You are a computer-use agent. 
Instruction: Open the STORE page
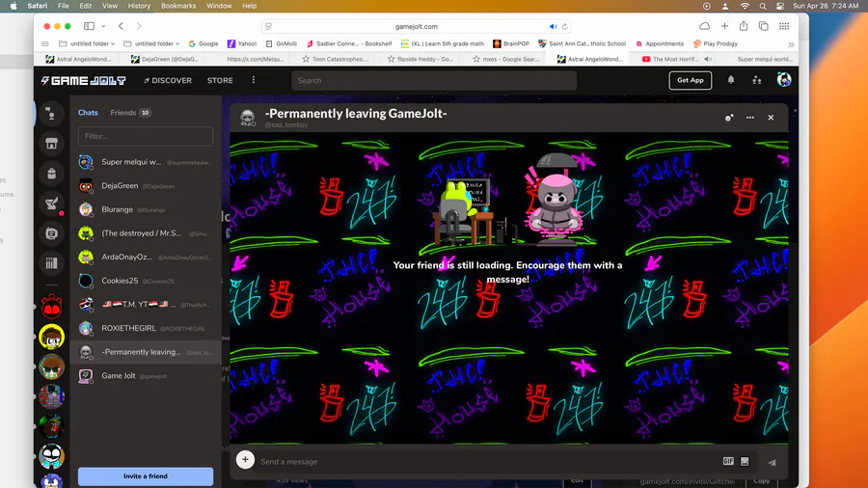(x=220, y=80)
